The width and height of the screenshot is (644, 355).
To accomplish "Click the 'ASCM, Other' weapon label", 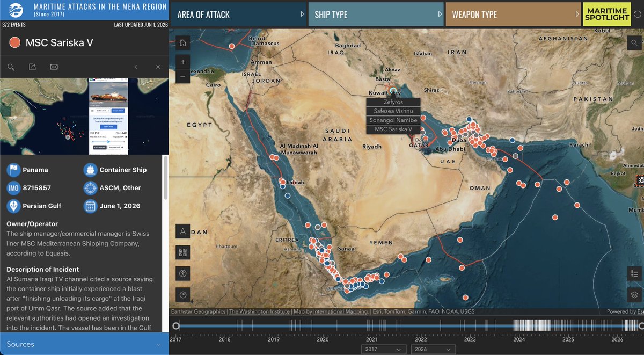I will click(120, 188).
